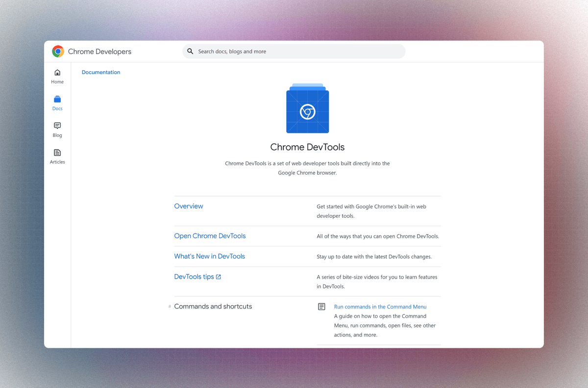This screenshot has height=388, width=588.
Task: Focus the Search docs, blogs and more field
Action: [294, 51]
